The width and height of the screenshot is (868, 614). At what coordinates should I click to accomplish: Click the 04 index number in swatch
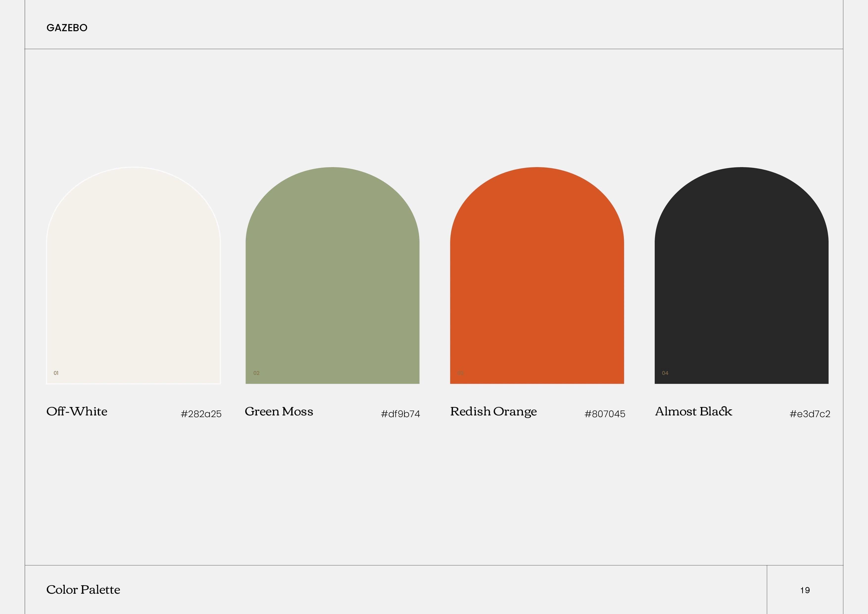click(665, 373)
